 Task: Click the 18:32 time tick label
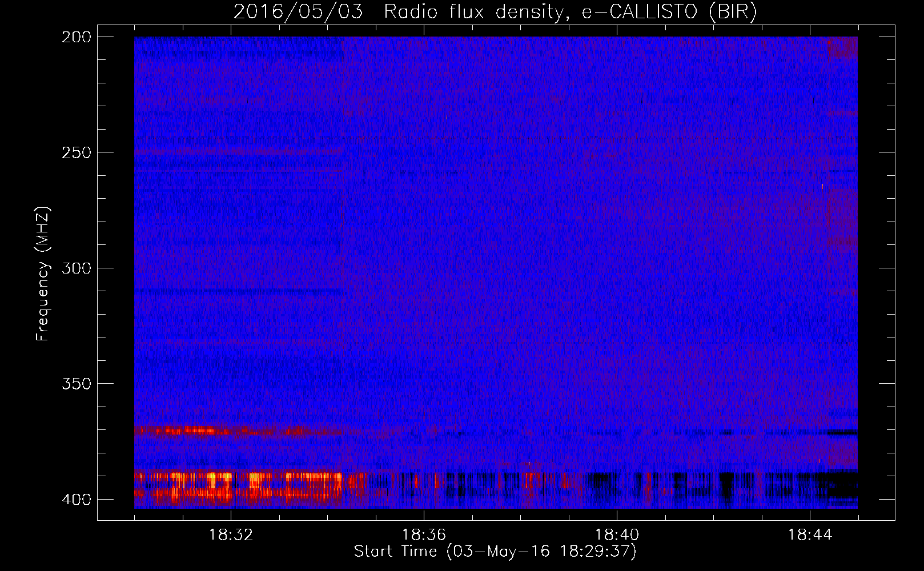(231, 535)
